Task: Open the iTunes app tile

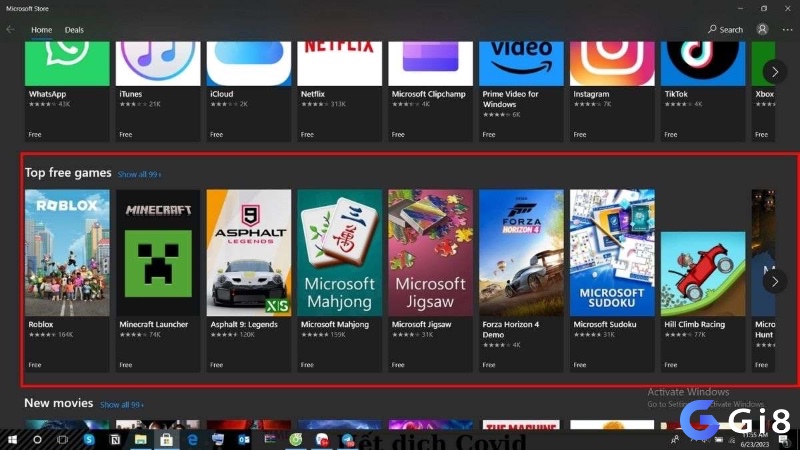Action: (158, 91)
